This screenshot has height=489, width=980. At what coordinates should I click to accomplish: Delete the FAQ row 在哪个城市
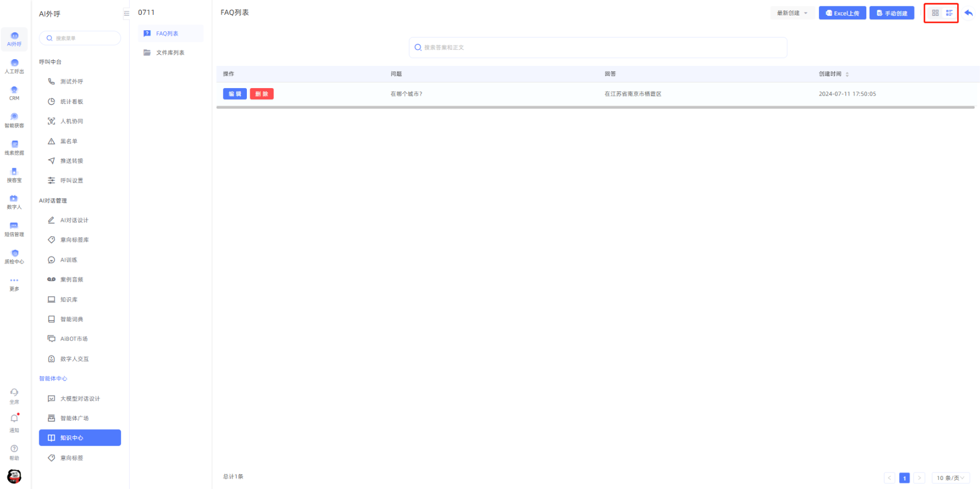pos(262,94)
